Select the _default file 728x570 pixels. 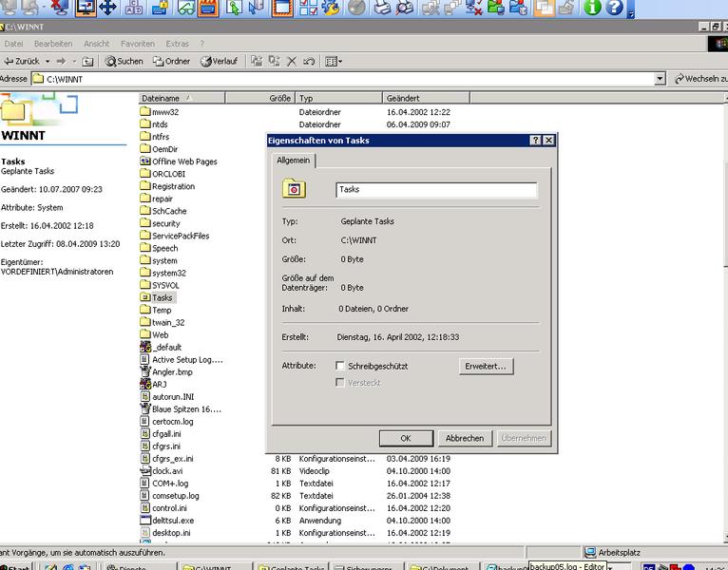162,347
